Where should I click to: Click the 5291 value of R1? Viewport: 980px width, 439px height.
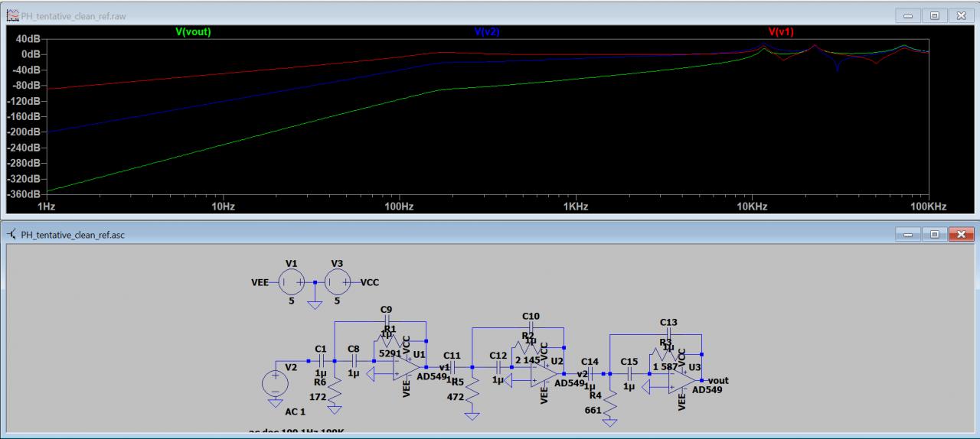(x=390, y=353)
